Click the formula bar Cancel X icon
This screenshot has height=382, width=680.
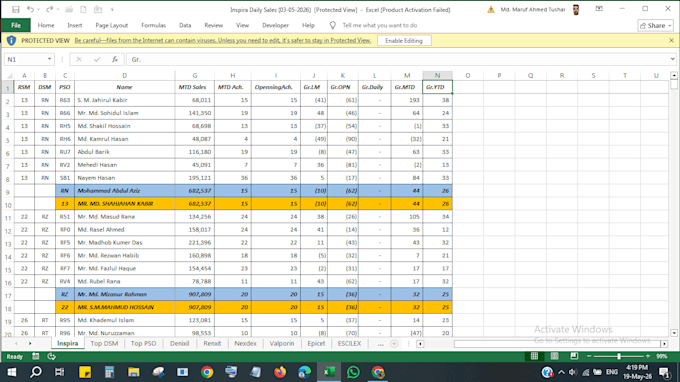click(x=79, y=59)
